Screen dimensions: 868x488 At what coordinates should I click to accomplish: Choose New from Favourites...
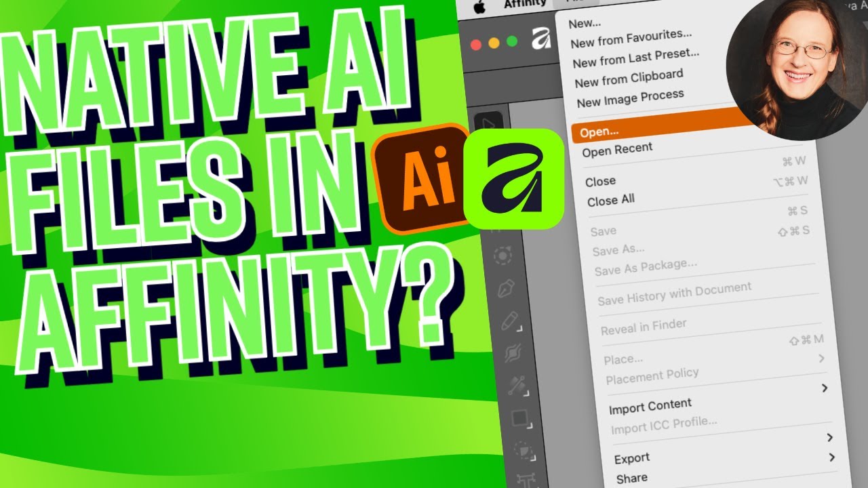pyautogui.click(x=631, y=39)
